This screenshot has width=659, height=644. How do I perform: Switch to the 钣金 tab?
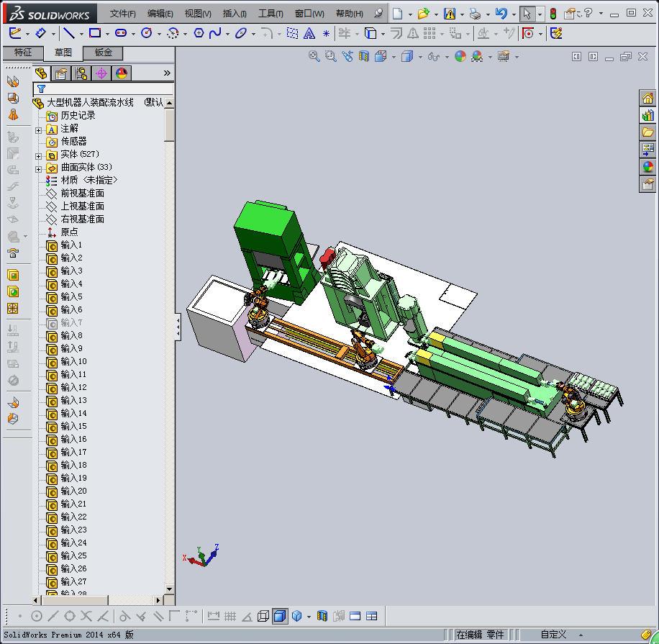tap(104, 53)
